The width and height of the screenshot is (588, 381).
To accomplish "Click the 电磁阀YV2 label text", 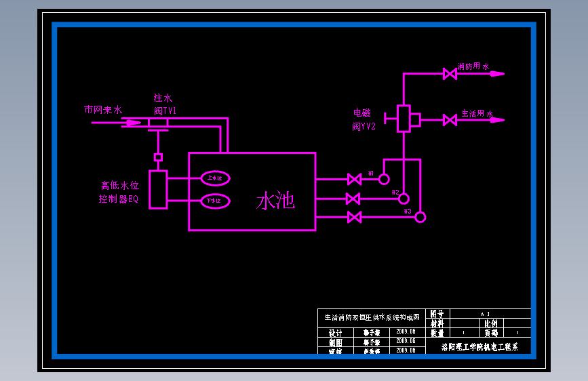I will [364, 119].
